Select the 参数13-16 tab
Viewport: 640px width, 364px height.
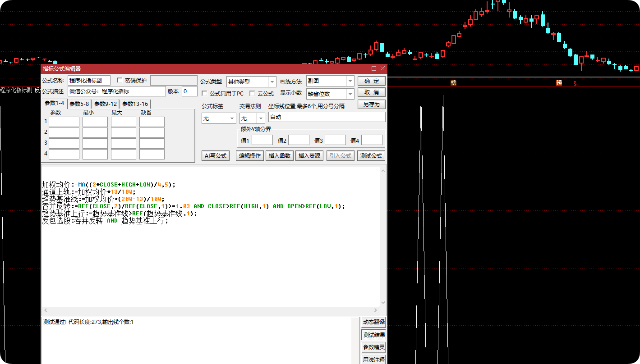(135, 104)
